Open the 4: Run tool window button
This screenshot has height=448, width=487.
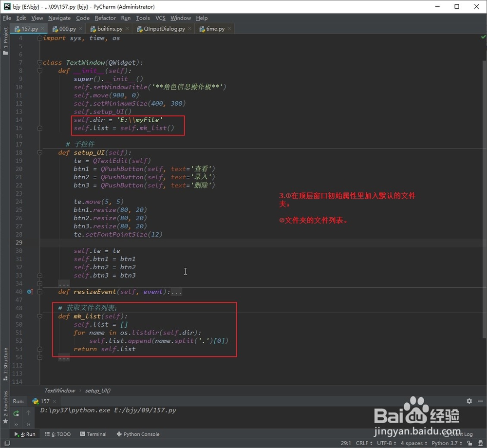coord(25,434)
